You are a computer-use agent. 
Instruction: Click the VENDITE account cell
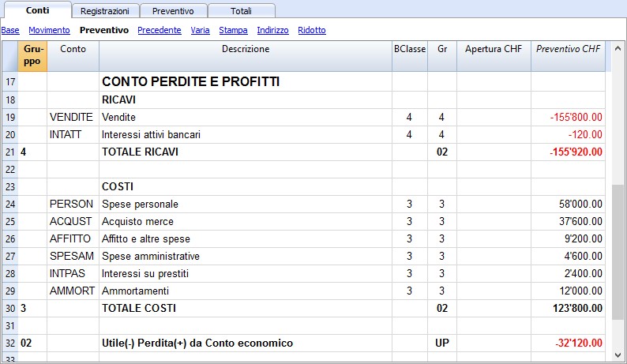click(x=73, y=117)
